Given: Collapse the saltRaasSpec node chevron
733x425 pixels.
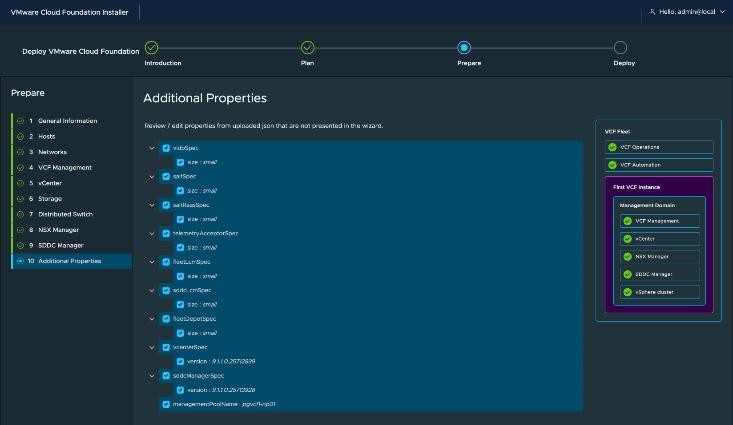Looking at the screenshot, I should [151, 205].
